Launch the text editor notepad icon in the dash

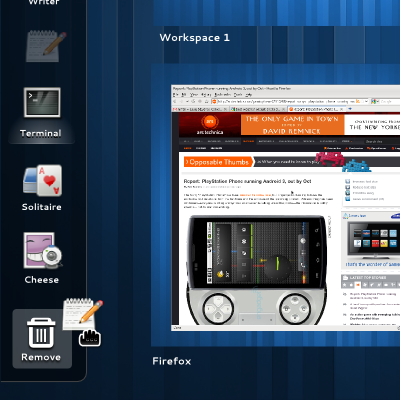coord(46,47)
